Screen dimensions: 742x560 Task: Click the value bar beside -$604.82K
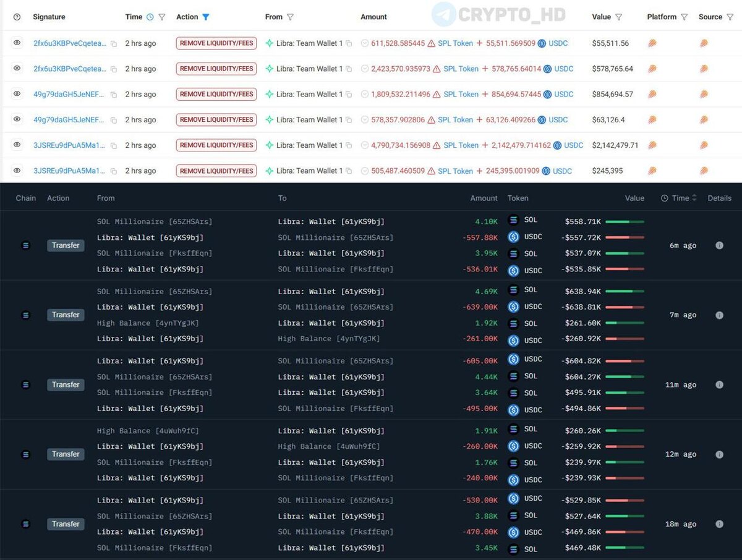pyautogui.click(x=625, y=361)
